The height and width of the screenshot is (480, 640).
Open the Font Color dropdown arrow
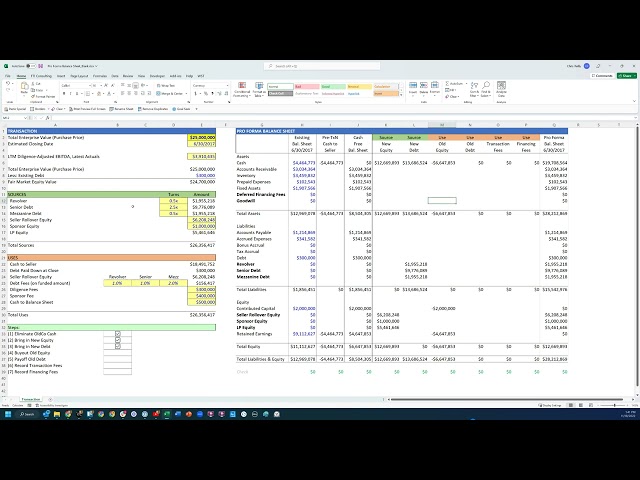113,93
